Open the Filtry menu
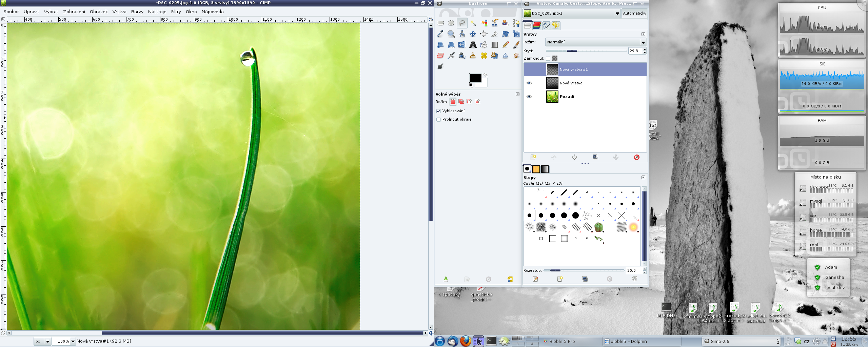868x347 pixels. pos(176,12)
